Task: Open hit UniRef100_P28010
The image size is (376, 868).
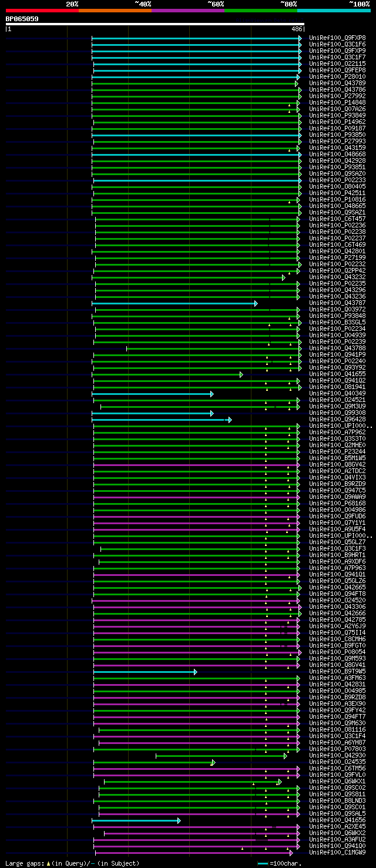Action: tap(337, 76)
